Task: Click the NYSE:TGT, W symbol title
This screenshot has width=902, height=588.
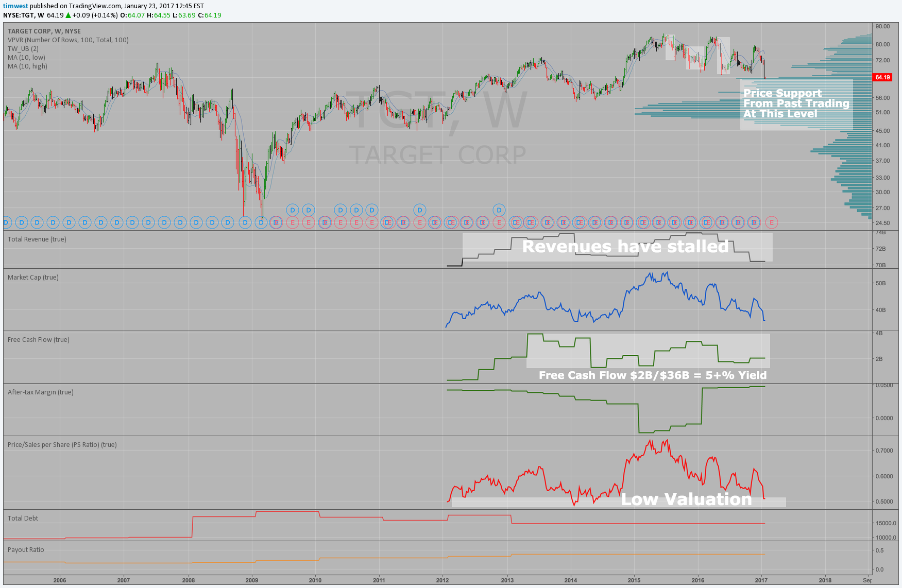Action: [24, 15]
